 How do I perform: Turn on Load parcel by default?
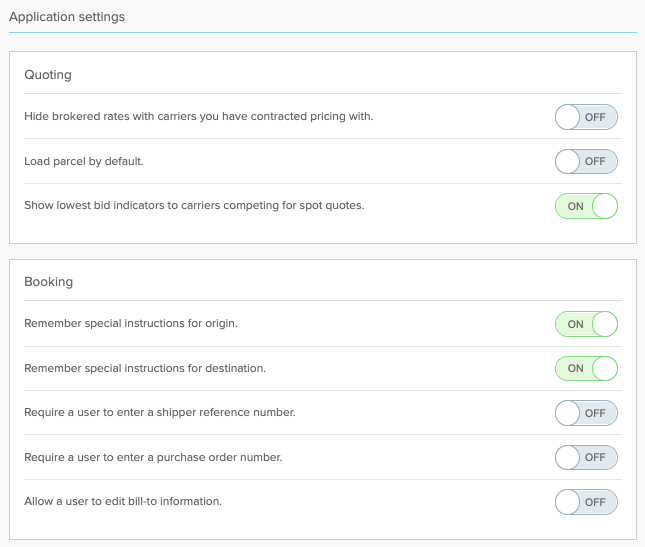pos(586,161)
